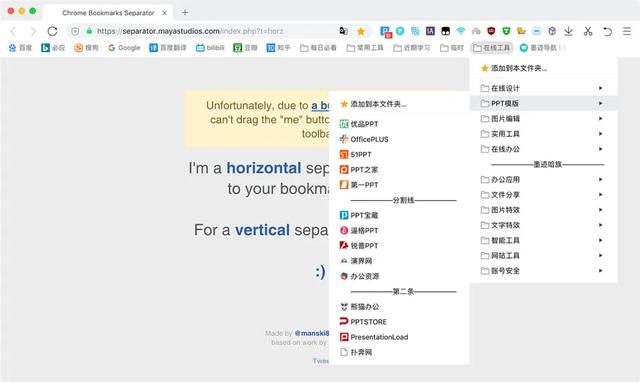Click the scissors screenshot tool icon
Viewport: 640px width, 383px height.
(x=588, y=31)
